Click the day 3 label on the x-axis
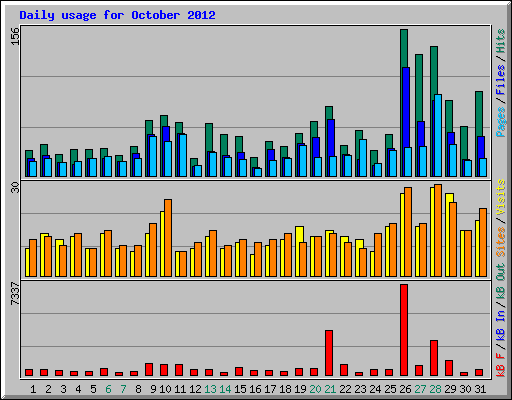The width and height of the screenshot is (512, 400). pyautogui.click(x=63, y=389)
